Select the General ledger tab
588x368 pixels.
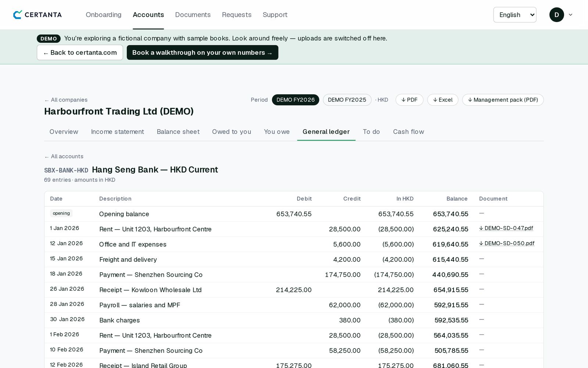click(x=326, y=132)
